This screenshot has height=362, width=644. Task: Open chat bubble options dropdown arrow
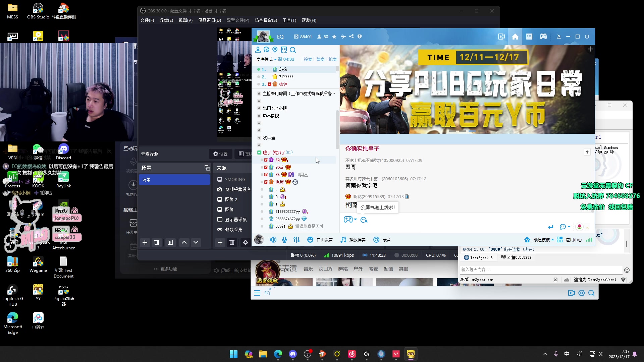tap(569, 227)
